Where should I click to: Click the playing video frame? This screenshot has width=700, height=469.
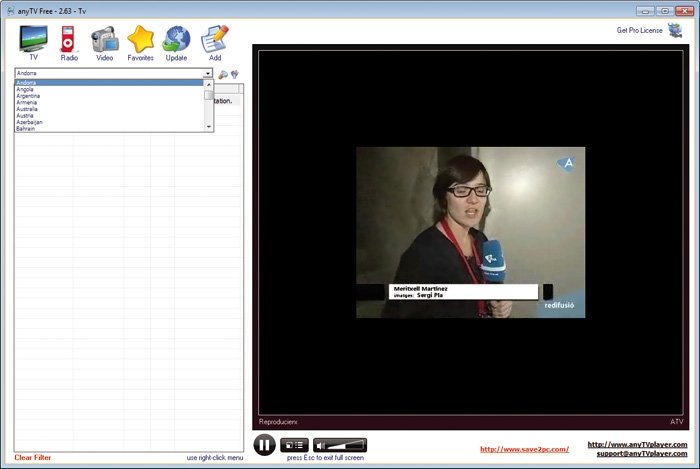(471, 232)
